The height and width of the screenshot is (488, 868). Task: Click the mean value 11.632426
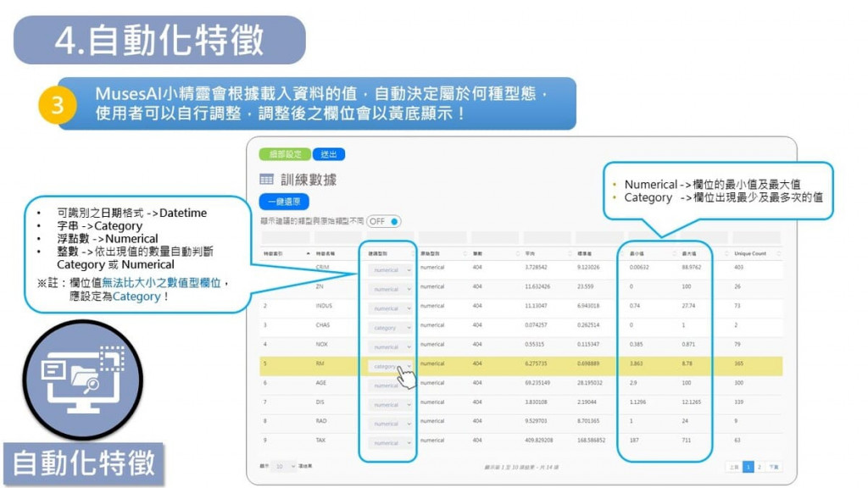click(537, 286)
